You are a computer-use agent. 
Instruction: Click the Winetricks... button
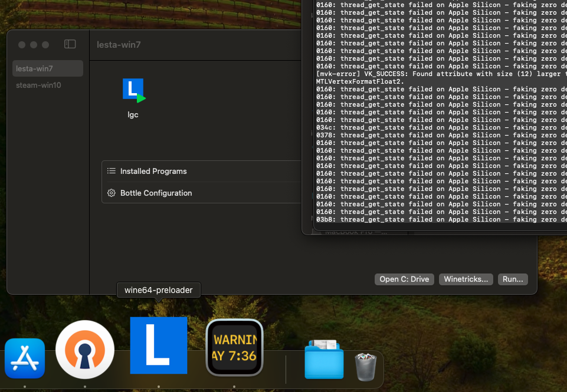coord(466,279)
